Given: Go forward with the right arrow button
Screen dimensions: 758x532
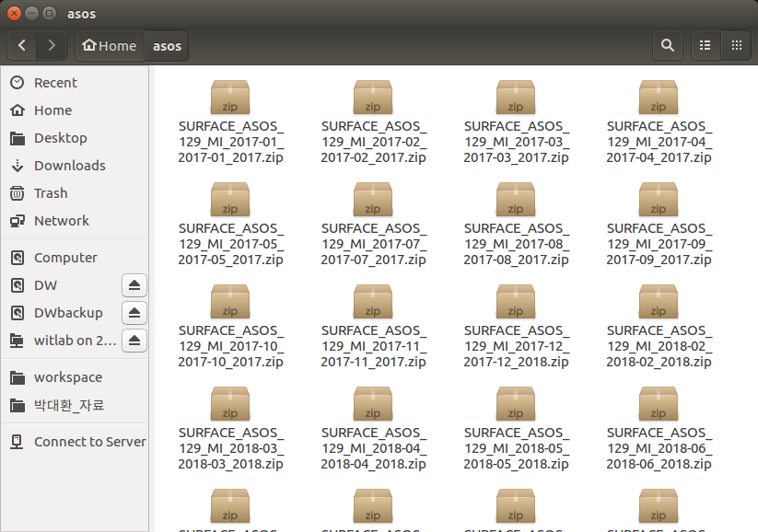Looking at the screenshot, I should pos(52,45).
